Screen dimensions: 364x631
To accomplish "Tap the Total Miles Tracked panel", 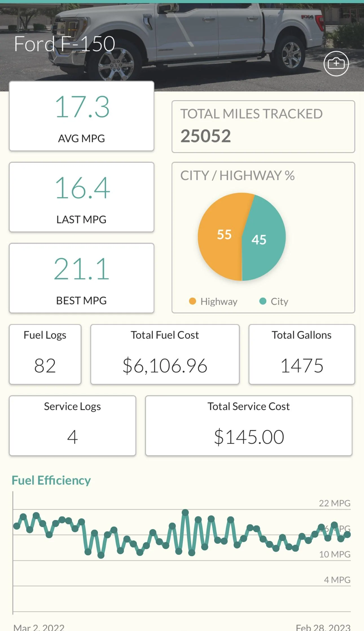I will click(263, 126).
